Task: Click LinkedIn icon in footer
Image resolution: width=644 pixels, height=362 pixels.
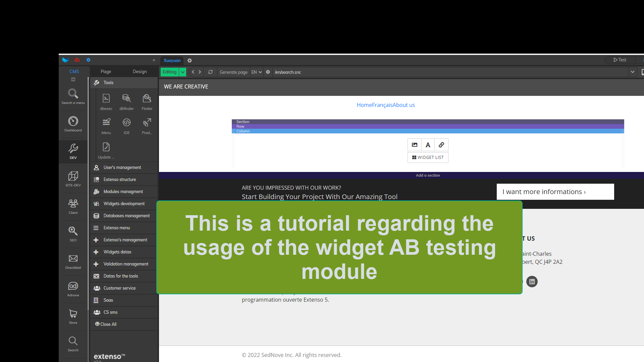Action: [x=532, y=282]
